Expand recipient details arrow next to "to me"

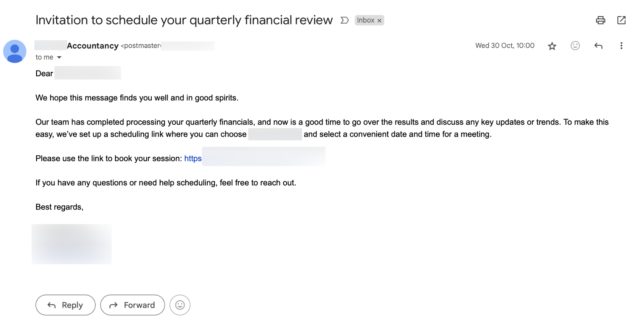[59, 57]
